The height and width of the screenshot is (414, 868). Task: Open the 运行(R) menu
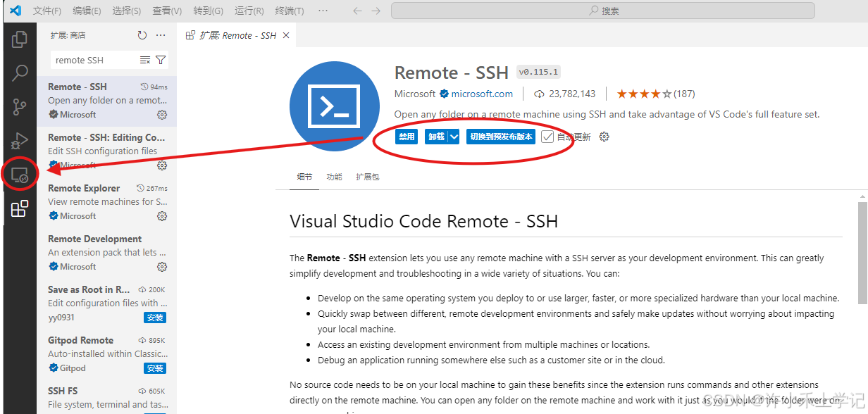pos(249,11)
